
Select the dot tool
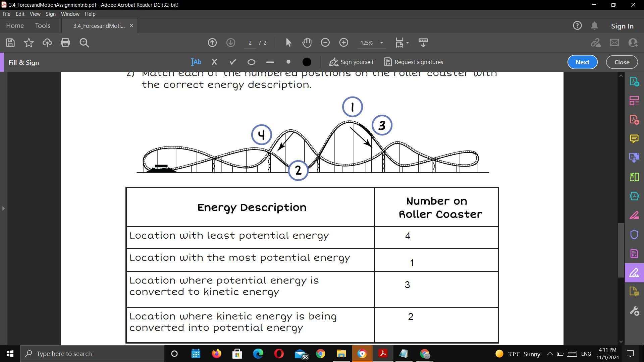(x=288, y=62)
